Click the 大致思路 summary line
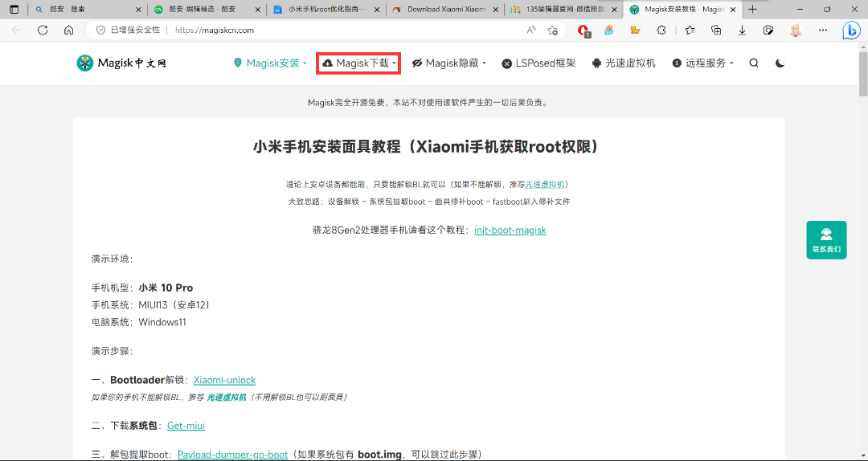This screenshot has height=461, width=868. [428, 202]
